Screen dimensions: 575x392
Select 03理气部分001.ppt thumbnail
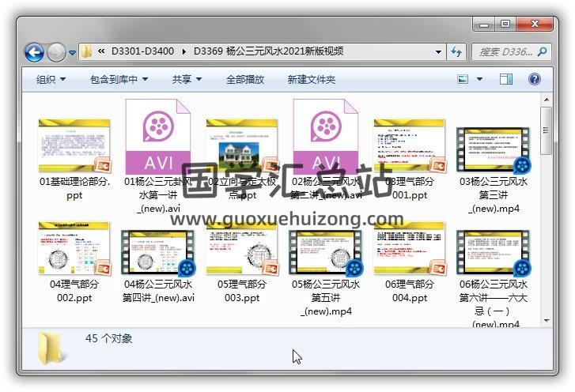[409, 145]
